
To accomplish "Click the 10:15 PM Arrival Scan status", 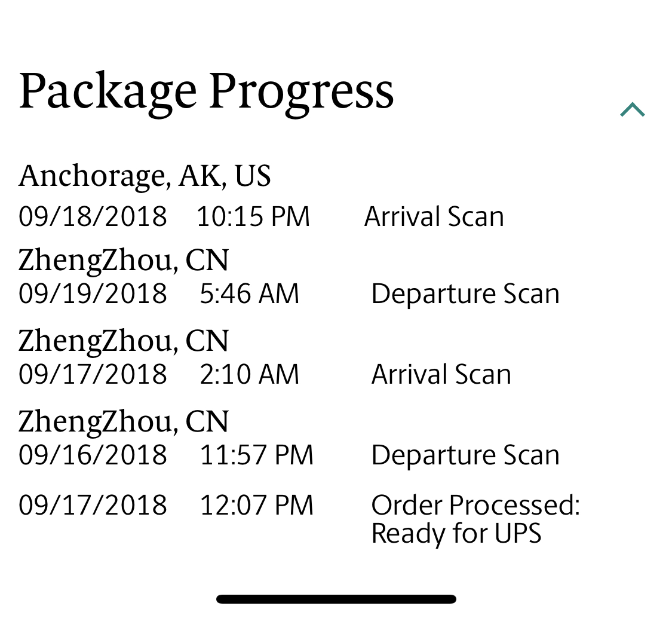I will 434,216.
